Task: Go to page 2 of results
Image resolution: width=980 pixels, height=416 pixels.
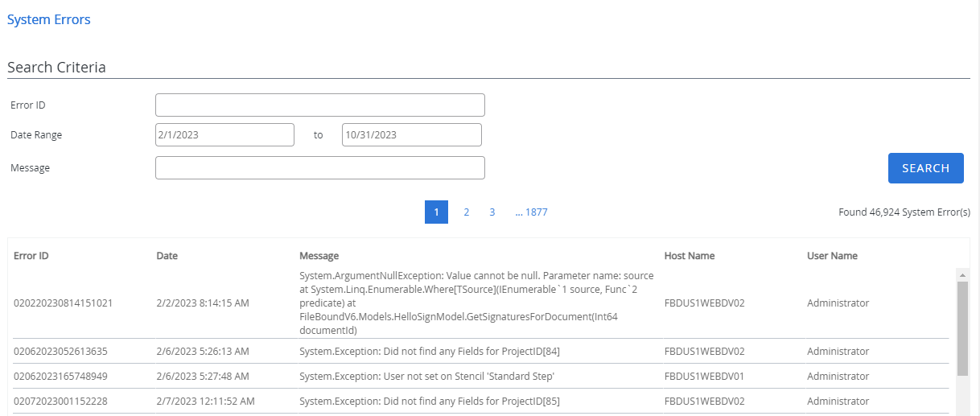Action: coord(466,212)
